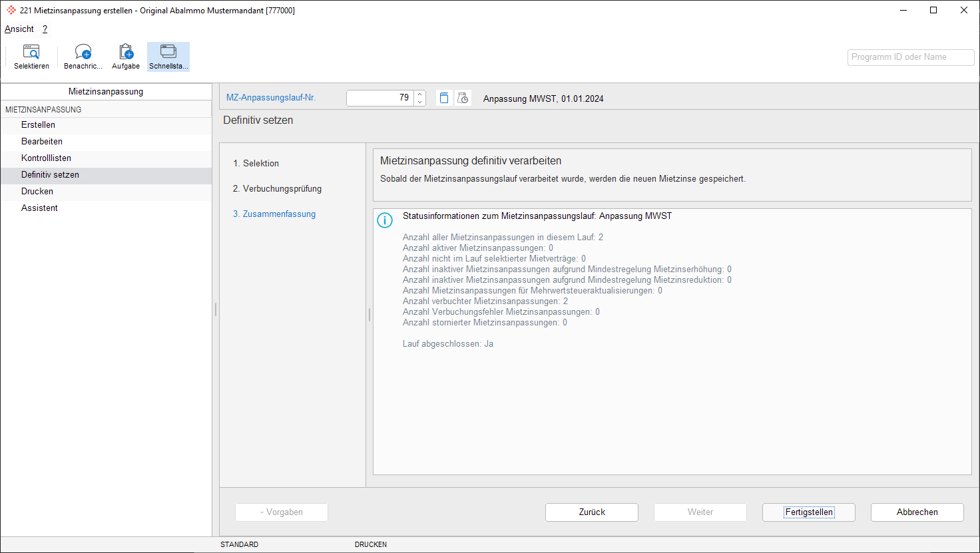Click the AbaImmo app logo in title bar
Image resolution: width=980 pixels, height=553 pixels.
pyautogui.click(x=11, y=11)
